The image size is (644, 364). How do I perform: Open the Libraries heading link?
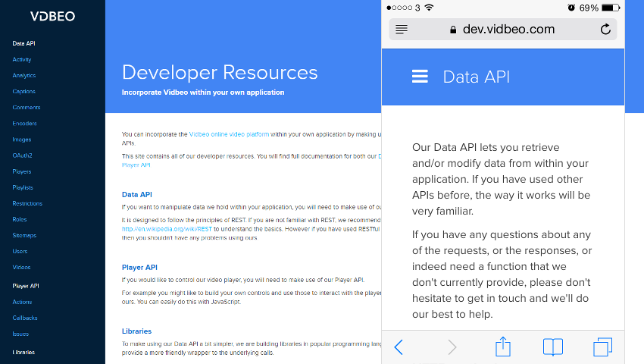click(137, 331)
